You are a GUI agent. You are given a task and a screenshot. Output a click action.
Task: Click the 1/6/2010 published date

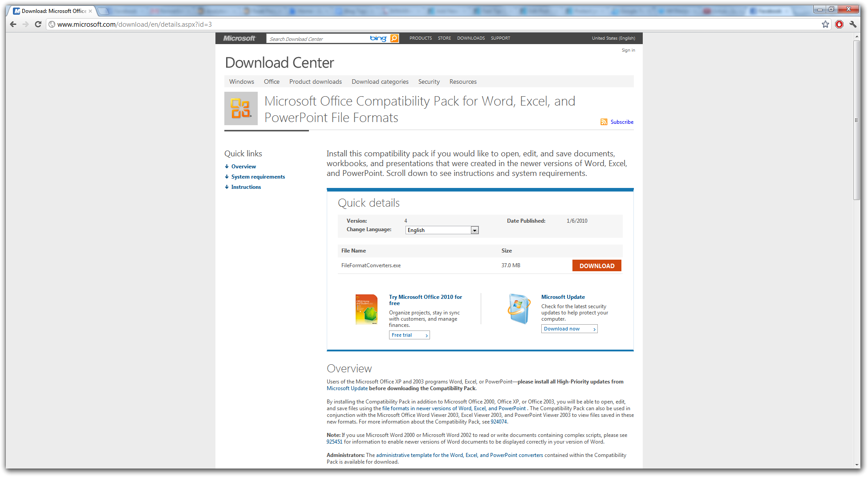pos(577,221)
